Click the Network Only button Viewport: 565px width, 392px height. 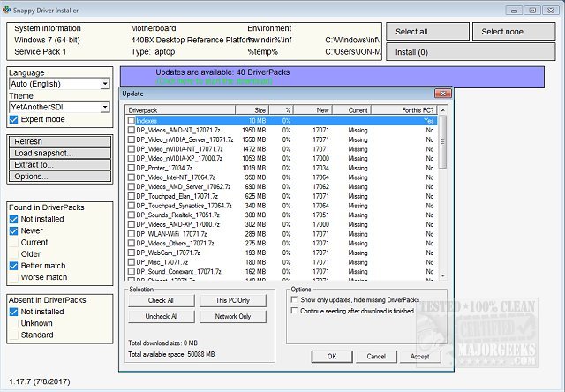click(x=233, y=316)
